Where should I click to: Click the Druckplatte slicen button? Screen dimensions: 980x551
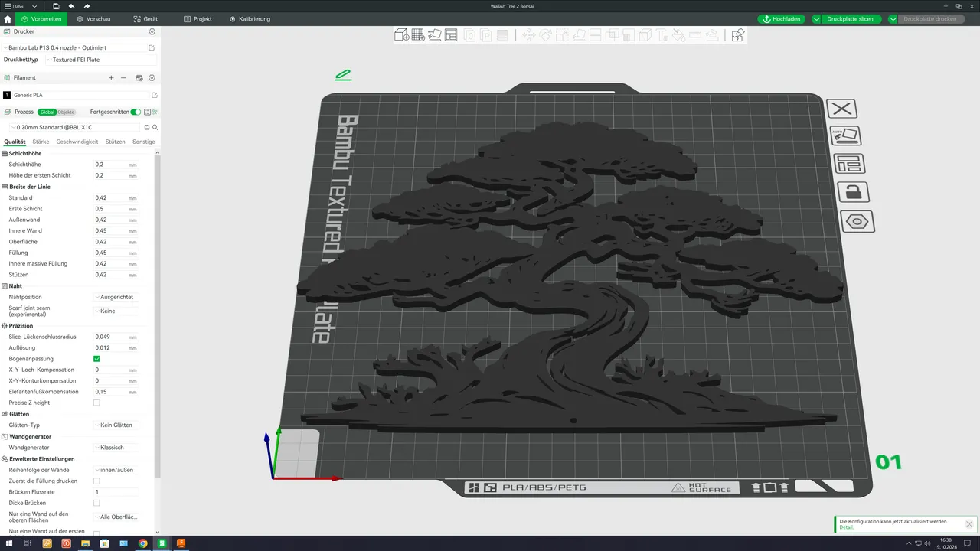[x=851, y=18]
